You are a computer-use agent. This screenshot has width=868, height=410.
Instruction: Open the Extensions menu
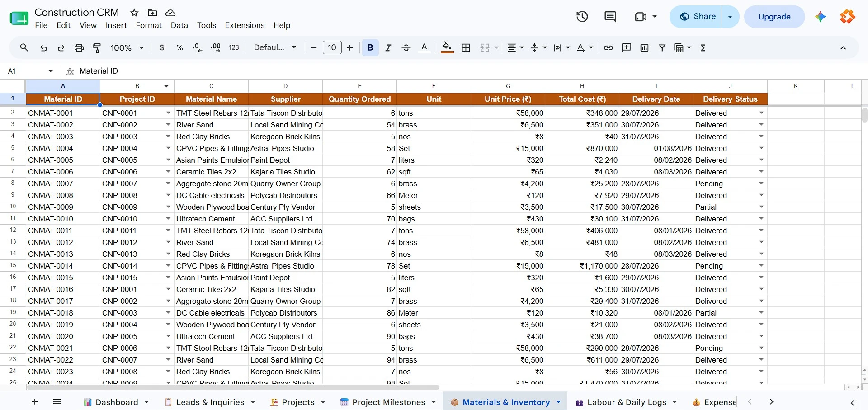245,25
